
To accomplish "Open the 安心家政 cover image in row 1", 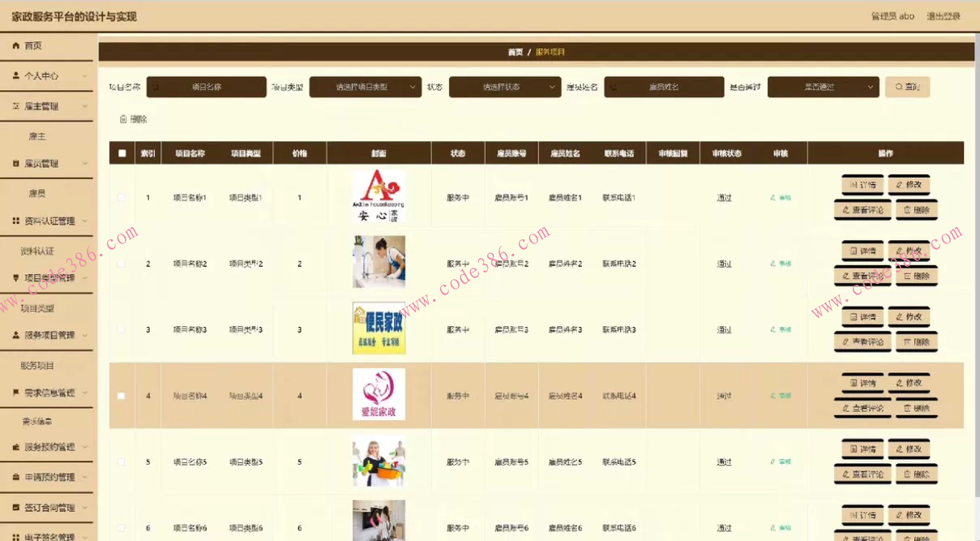I will pos(379,196).
